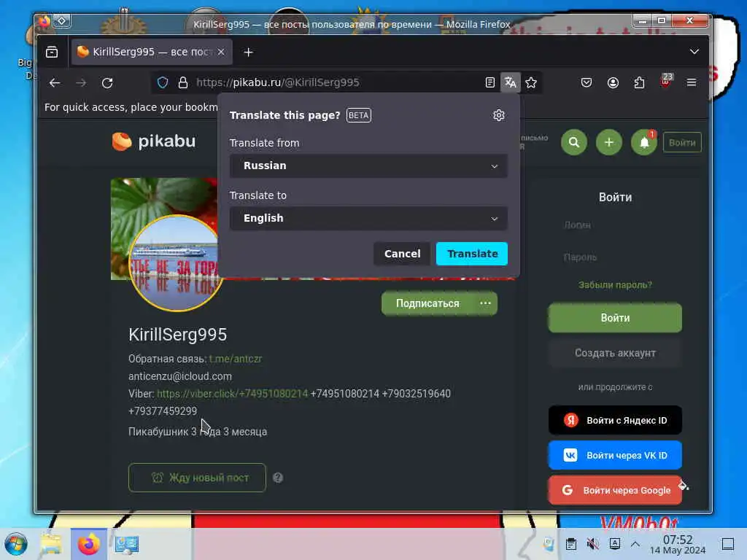This screenshot has width=747, height=560.
Task: Click the user's round avatar image
Action: click(x=175, y=262)
